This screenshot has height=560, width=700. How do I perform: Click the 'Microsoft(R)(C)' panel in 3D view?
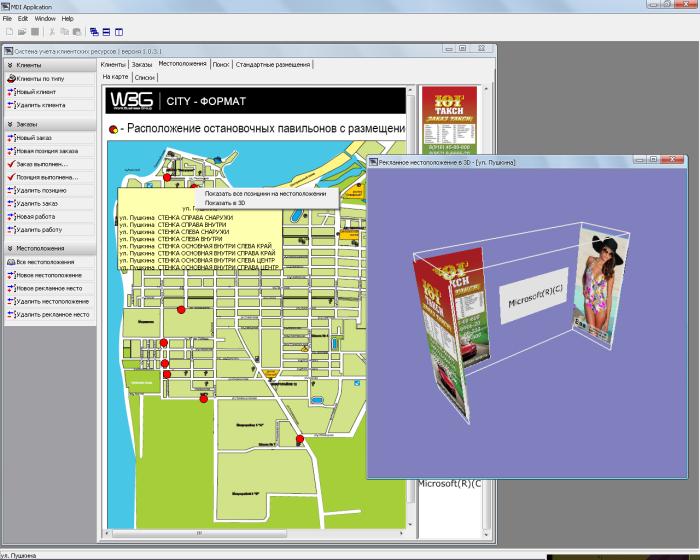point(534,295)
